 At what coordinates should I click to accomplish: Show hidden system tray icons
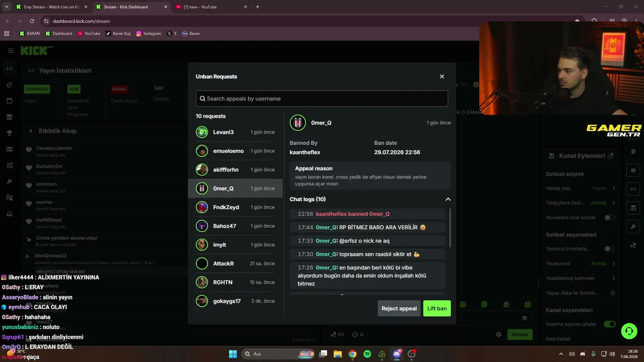pyautogui.click(x=560, y=354)
